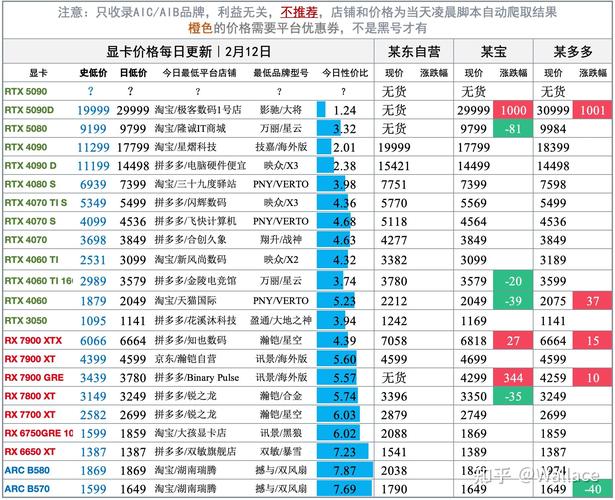The image size is (615, 500).
Task: Click the '讯景/黑狼' brand cell
Action: pos(281,433)
